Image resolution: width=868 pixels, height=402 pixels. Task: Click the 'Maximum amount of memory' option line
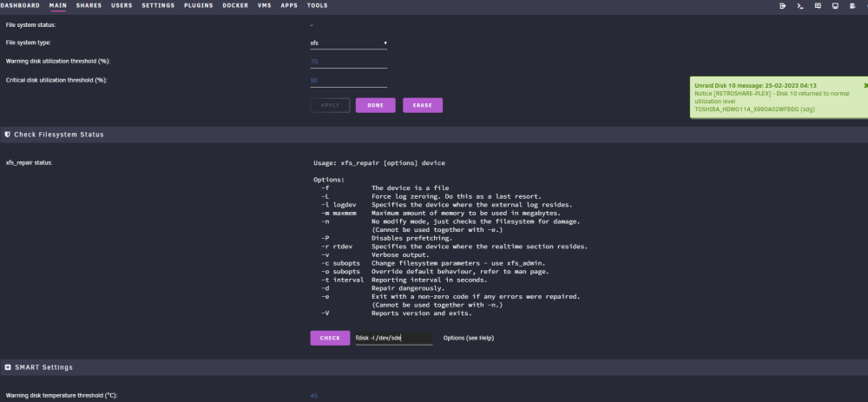point(466,214)
